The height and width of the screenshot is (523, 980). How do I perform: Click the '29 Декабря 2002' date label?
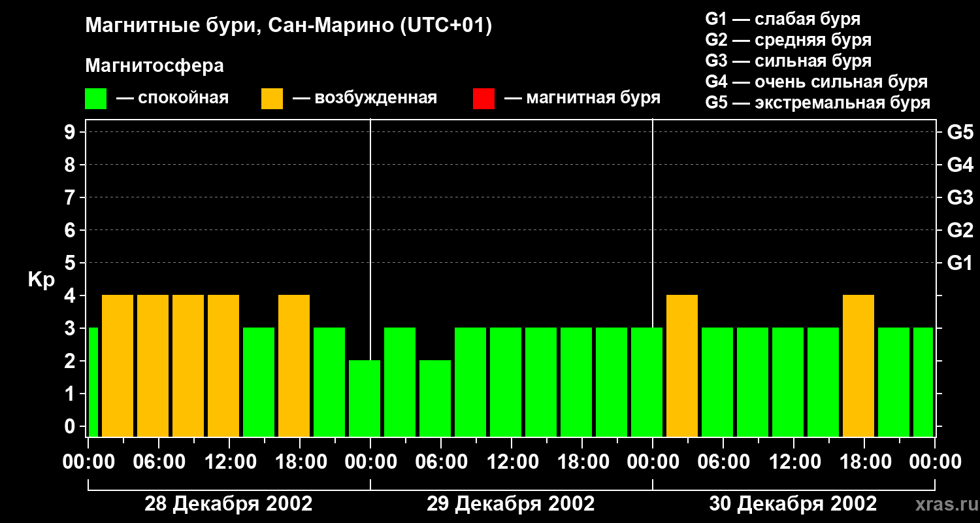[x=511, y=504]
